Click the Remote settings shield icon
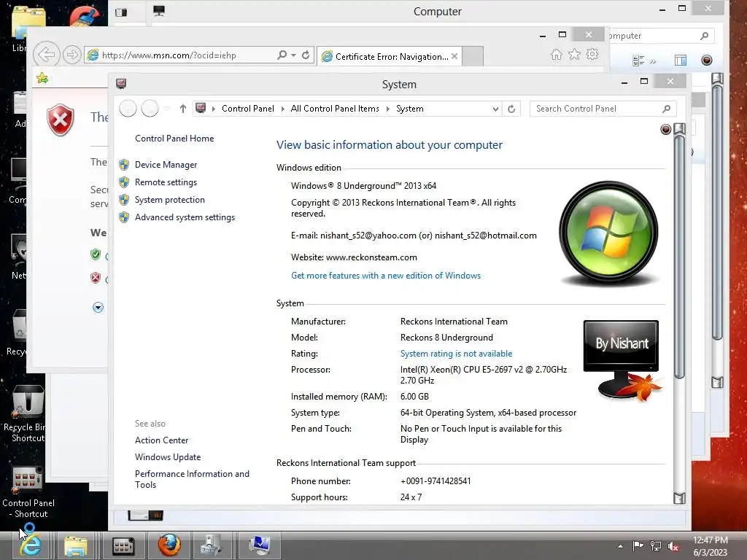Screen dimensions: 747x560 tap(124, 182)
